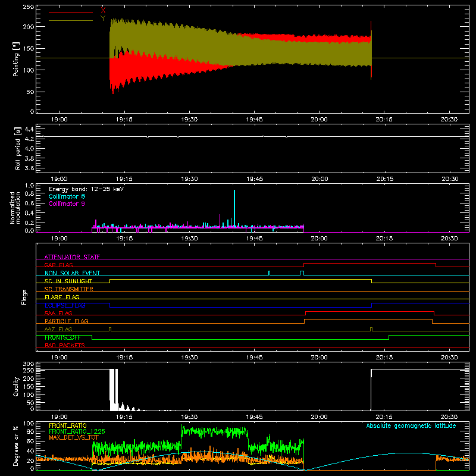This screenshot has width=476, height=476.
Task: Click the blue 'ECLIPSE_FLAG' label
Action: pos(65,305)
